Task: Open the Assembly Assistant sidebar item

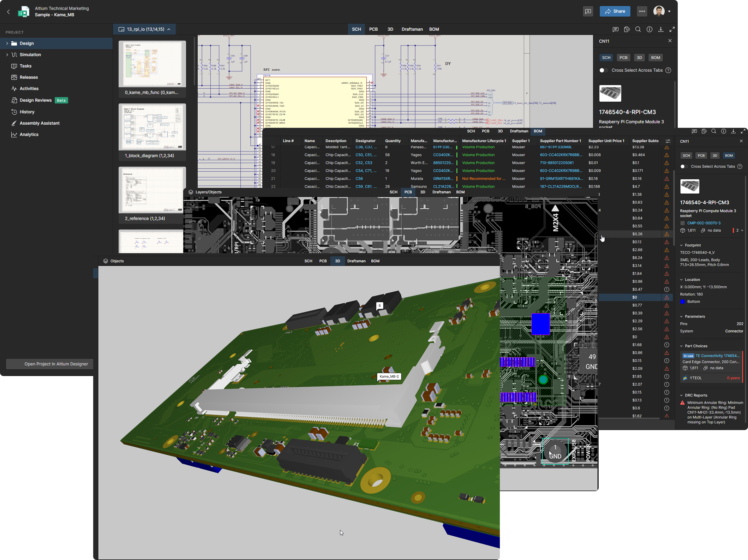Action: [x=40, y=123]
